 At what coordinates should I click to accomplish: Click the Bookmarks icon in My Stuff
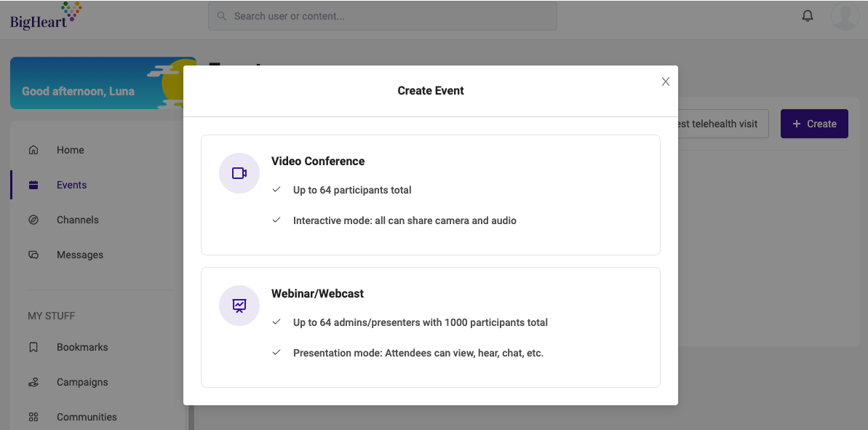click(x=33, y=347)
